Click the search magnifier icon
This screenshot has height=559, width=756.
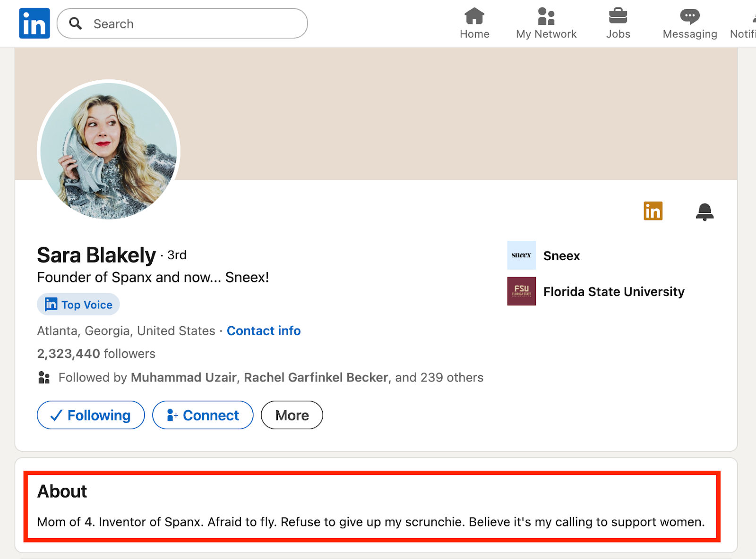(x=76, y=23)
